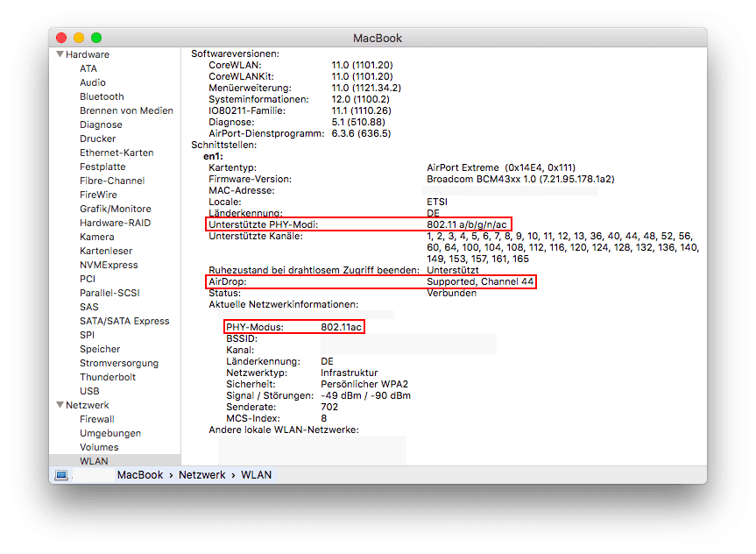Click the AirPort-Dienstprogramm 6.3.6 value
This screenshot has width=756, height=554.
pos(361,133)
